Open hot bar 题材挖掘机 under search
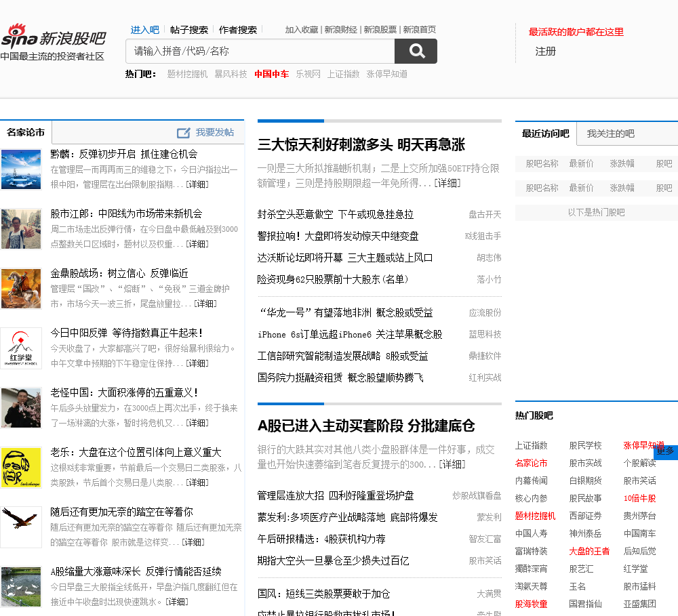Image resolution: width=678 pixels, height=616 pixels. [x=187, y=75]
